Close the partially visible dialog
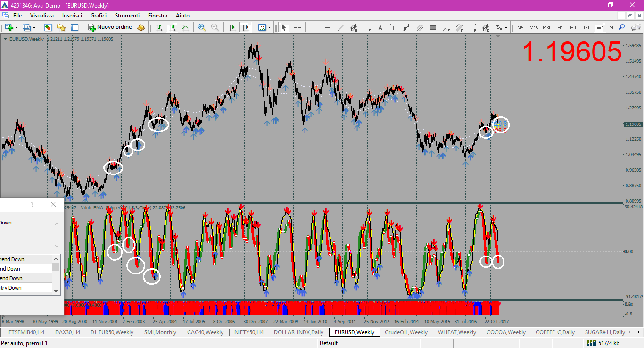 point(53,204)
